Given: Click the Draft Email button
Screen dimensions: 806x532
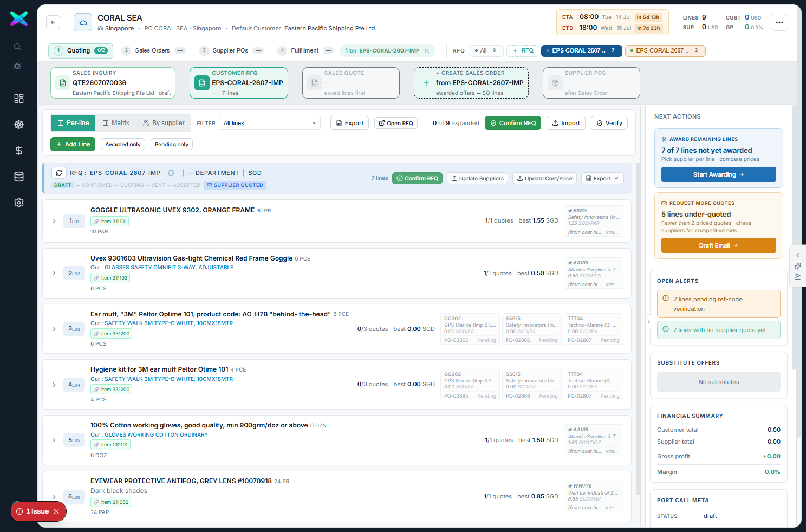Looking at the screenshot, I should [718, 245].
